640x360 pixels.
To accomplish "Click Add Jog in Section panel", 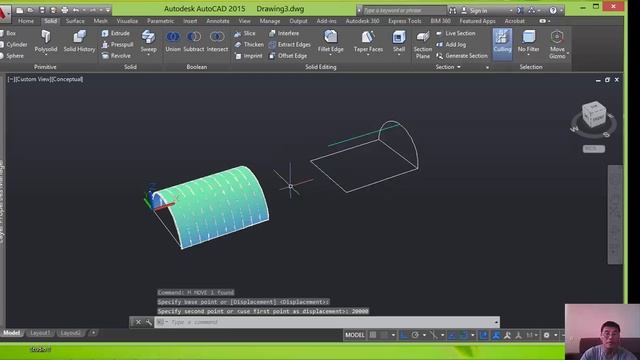I will 451,44.
